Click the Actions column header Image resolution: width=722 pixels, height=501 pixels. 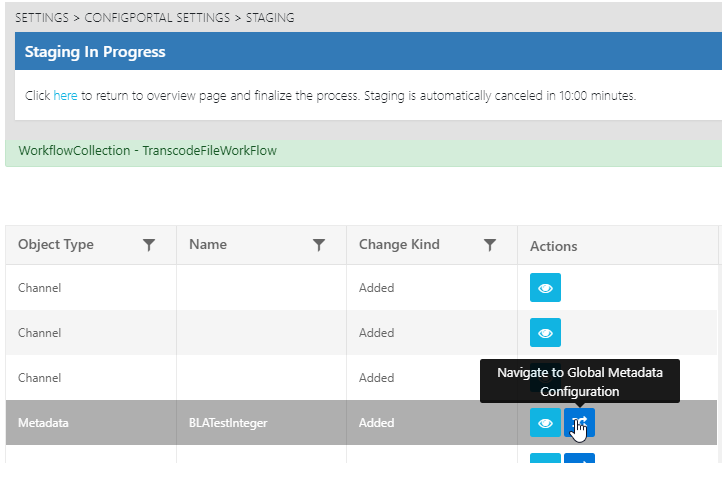[x=553, y=246]
